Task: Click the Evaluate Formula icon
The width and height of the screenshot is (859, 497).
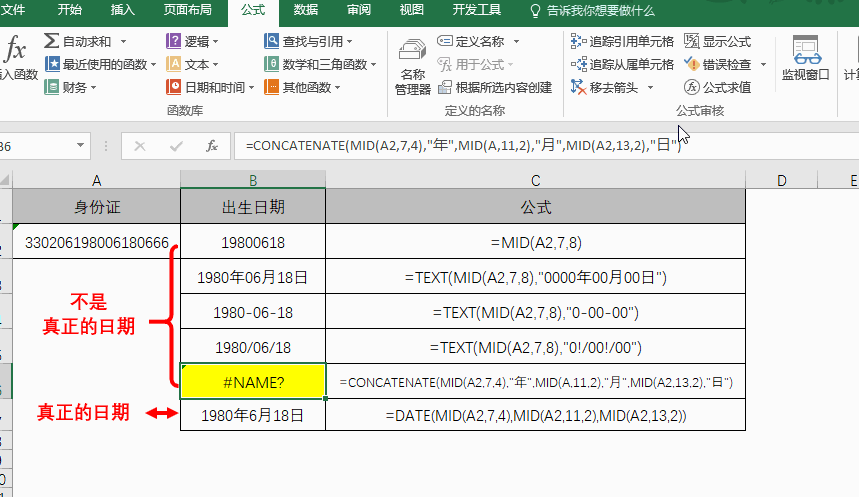Action: pyautogui.click(x=693, y=87)
